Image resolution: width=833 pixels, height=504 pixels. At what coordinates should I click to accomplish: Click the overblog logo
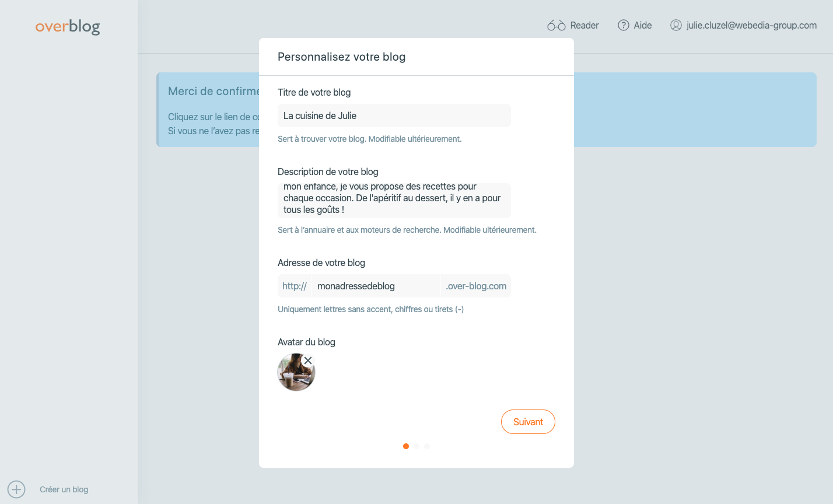tap(68, 26)
